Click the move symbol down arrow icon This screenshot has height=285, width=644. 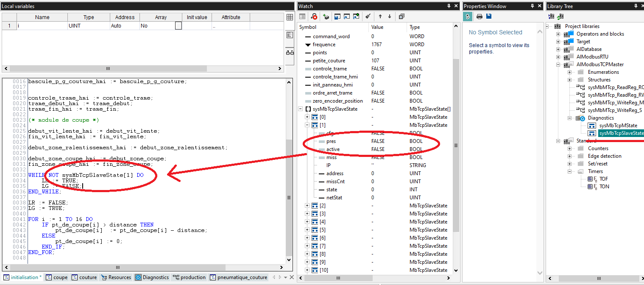(x=390, y=17)
